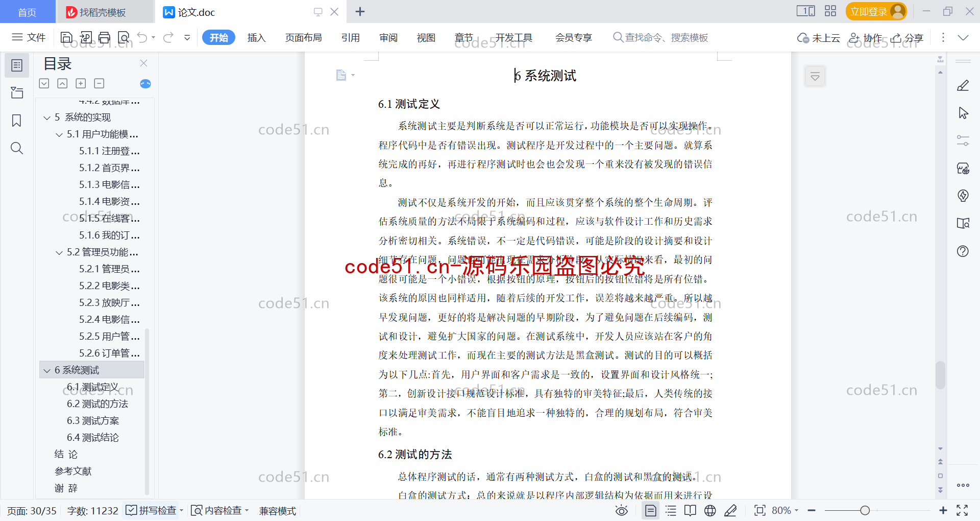Switch to web layout view in status bar
Screen dimensions: 980x521
coord(710,510)
